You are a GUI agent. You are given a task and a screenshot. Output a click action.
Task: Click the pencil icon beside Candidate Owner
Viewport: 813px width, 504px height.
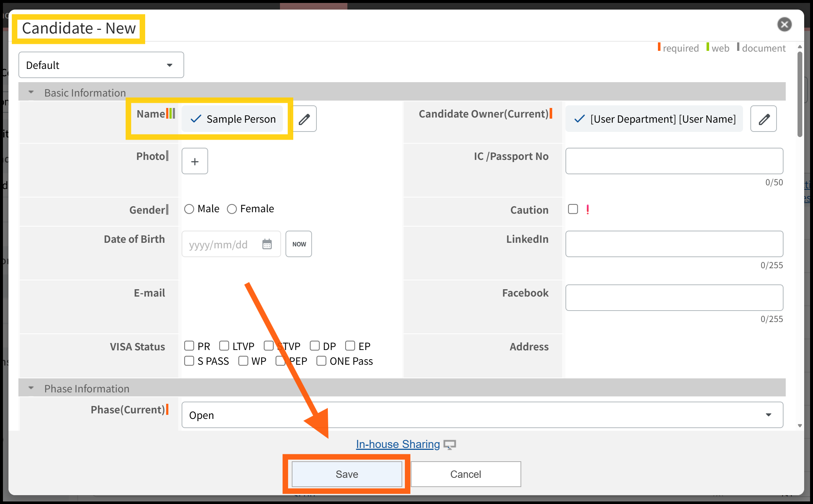[x=764, y=119]
